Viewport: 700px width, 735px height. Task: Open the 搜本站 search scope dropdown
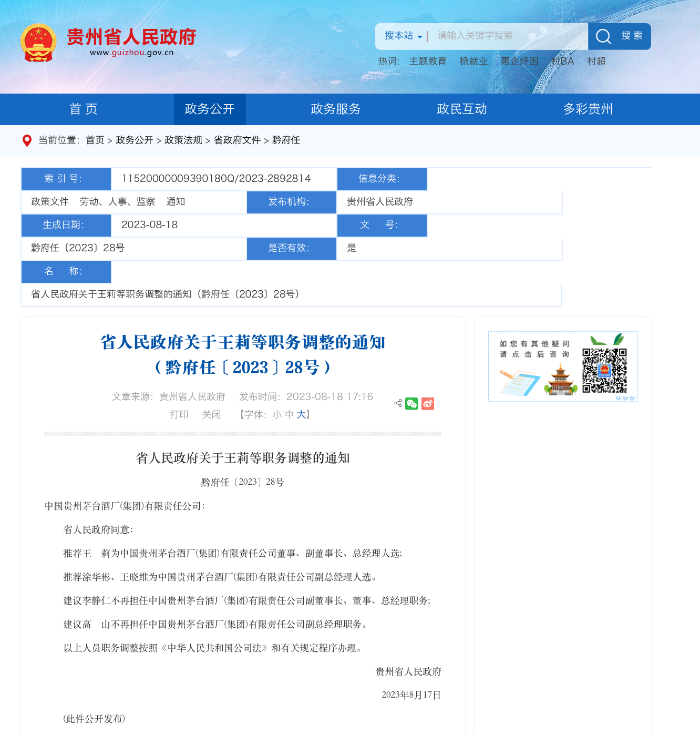(x=403, y=36)
